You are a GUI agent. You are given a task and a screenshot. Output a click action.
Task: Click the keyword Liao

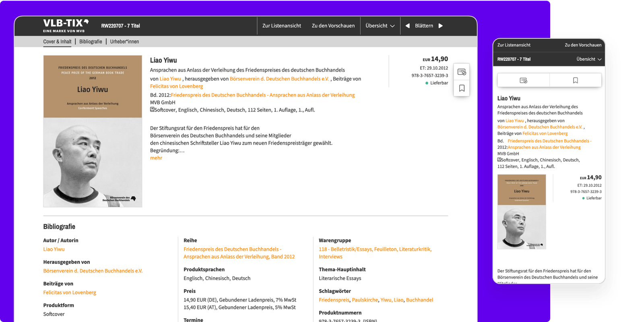click(x=398, y=300)
